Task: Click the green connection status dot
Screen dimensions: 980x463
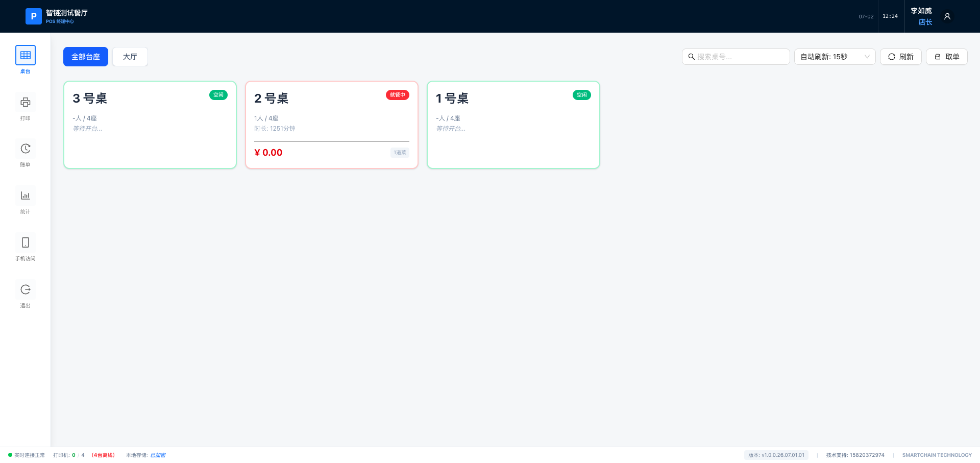Action: pos(10,455)
